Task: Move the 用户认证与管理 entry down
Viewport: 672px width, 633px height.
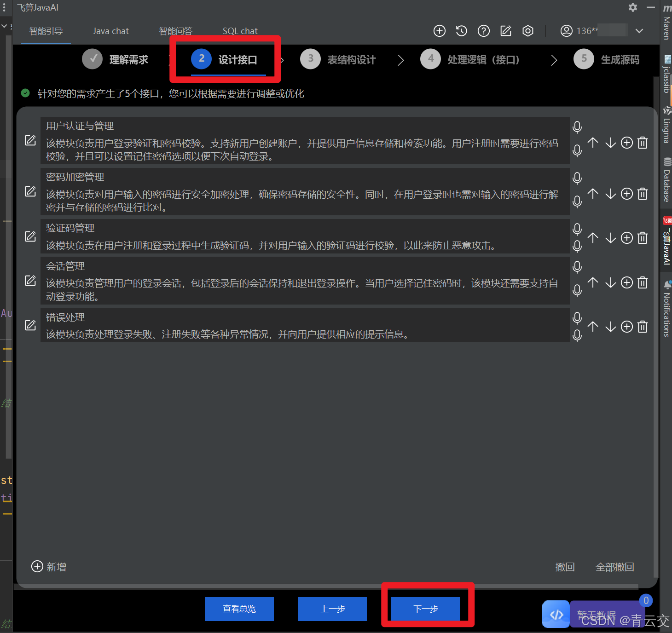Action: tap(611, 143)
